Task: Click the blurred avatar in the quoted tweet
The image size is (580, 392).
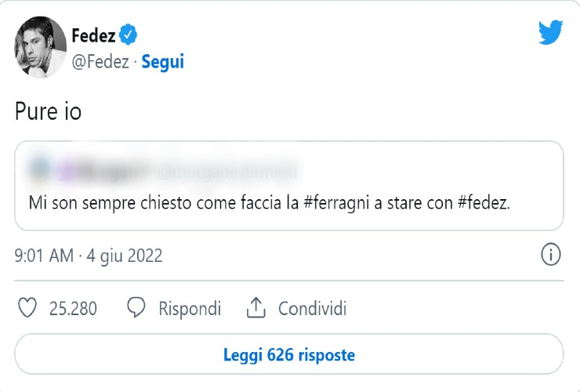Action: (x=39, y=167)
